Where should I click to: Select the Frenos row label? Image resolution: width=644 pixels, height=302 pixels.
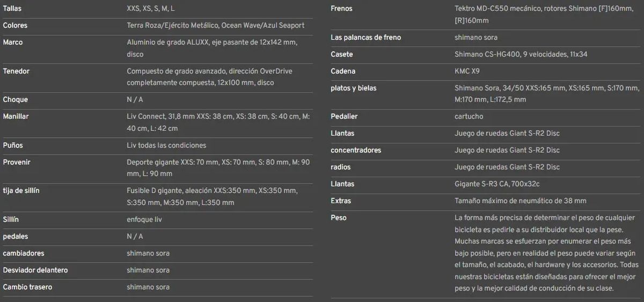[x=342, y=9]
